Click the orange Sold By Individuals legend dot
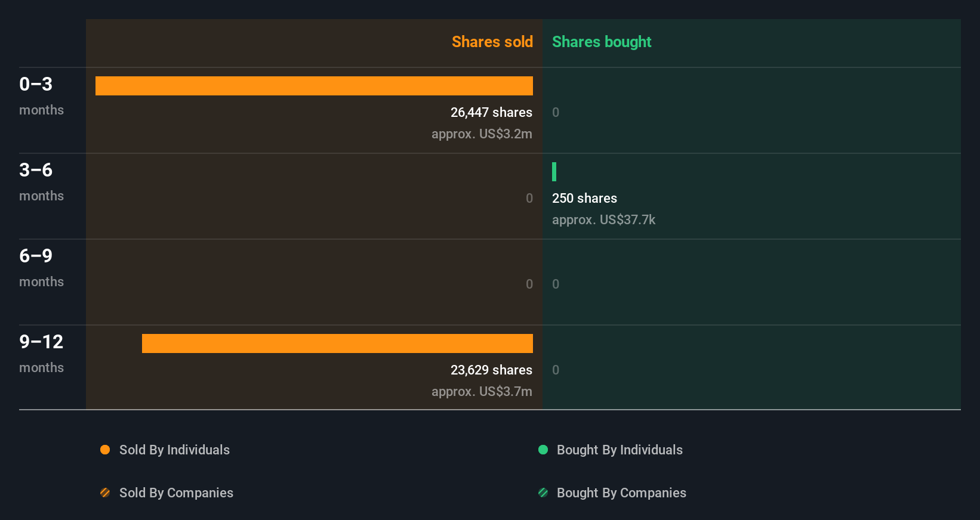This screenshot has height=520, width=980. (x=105, y=450)
